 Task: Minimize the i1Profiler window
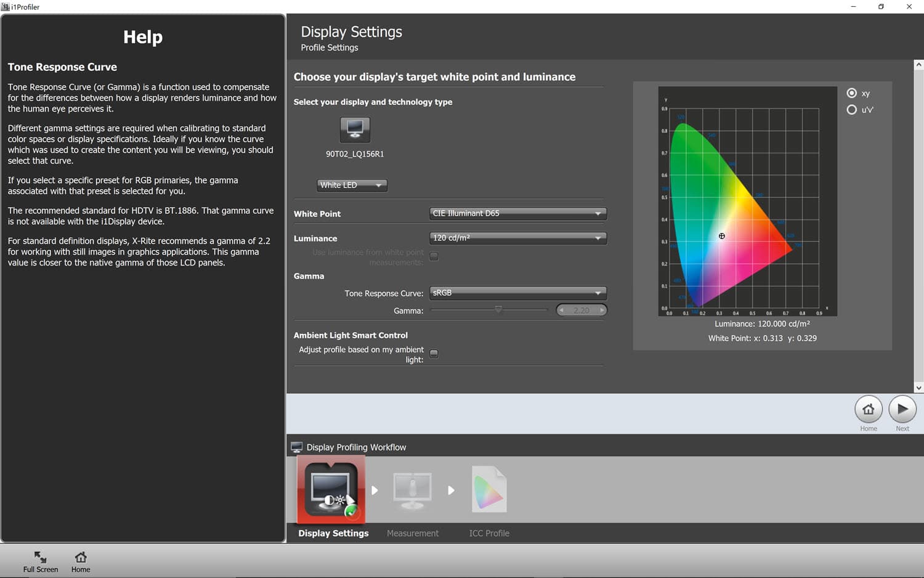[853, 7]
